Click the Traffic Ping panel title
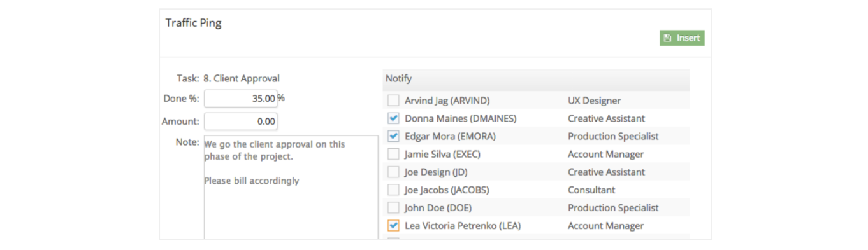Screen dimensions: 868x250 click(194, 23)
